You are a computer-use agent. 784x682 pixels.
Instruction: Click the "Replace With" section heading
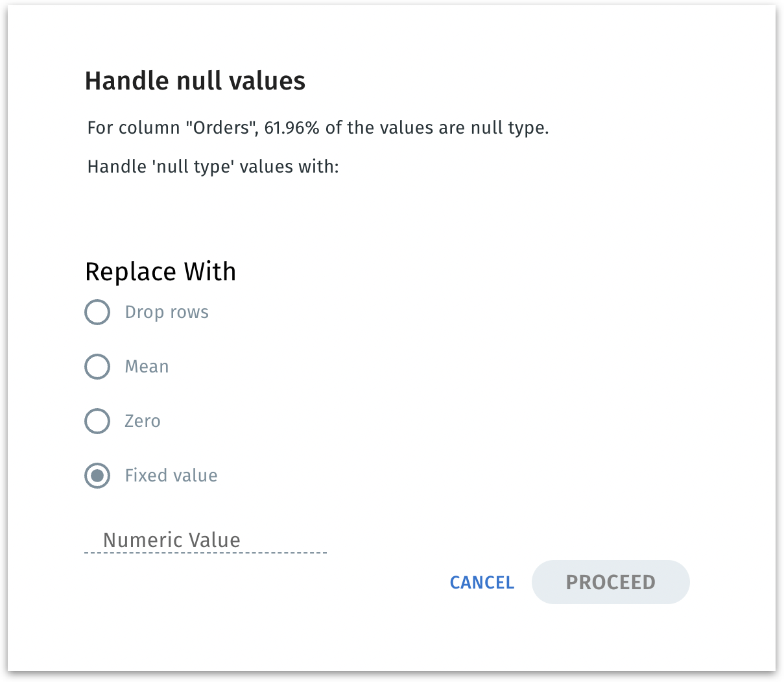[x=160, y=271]
